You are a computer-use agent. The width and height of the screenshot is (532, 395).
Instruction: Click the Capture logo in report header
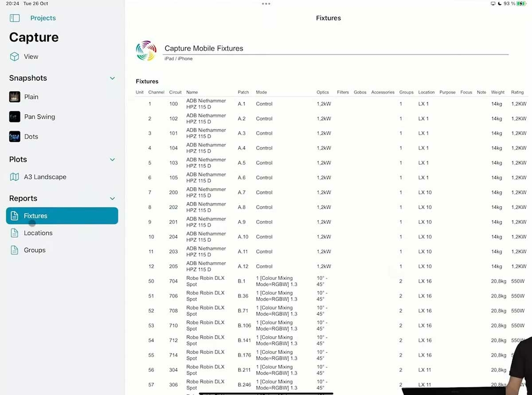pos(146,51)
